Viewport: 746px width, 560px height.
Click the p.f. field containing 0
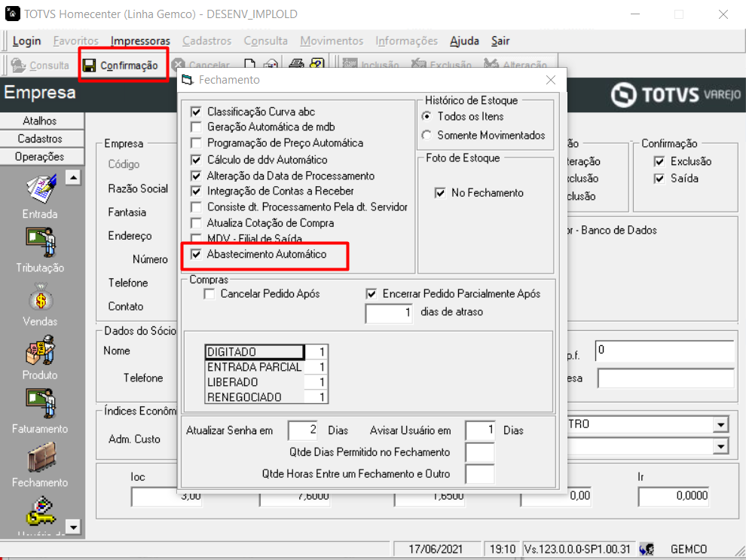point(665,351)
